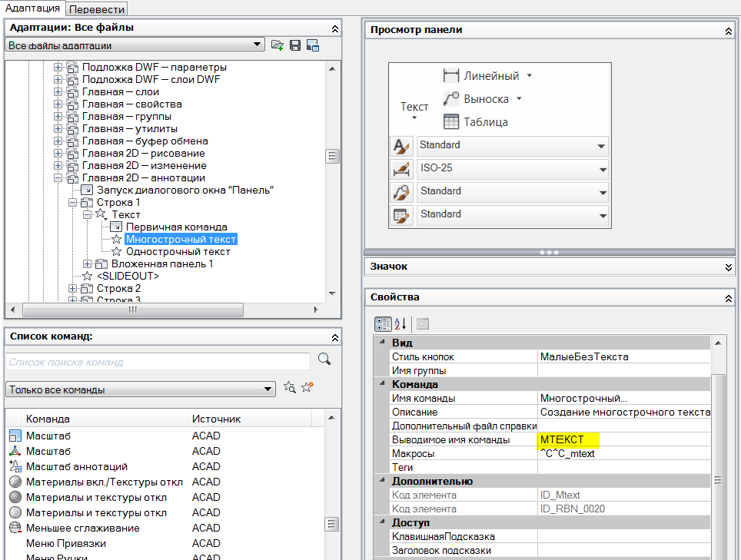Click the ID_Mtext element code value
Screen dimensions: 741x560
pyautogui.click(x=560, y=495)
